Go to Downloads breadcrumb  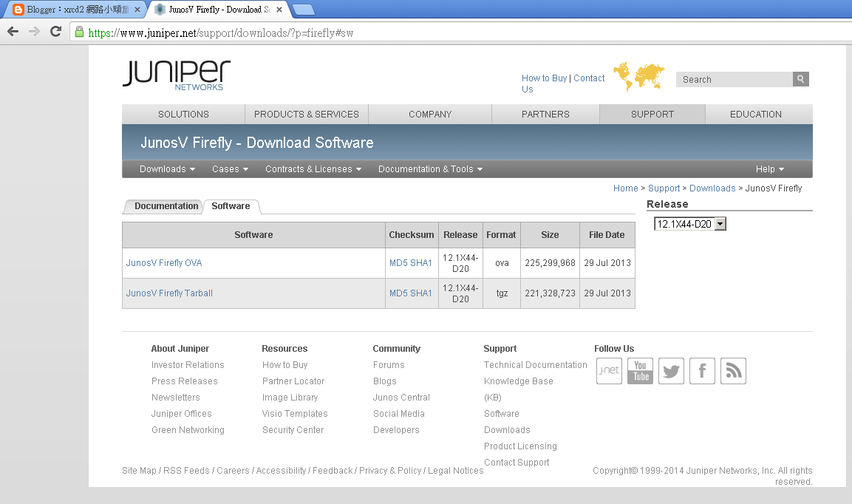coord(712,188)
